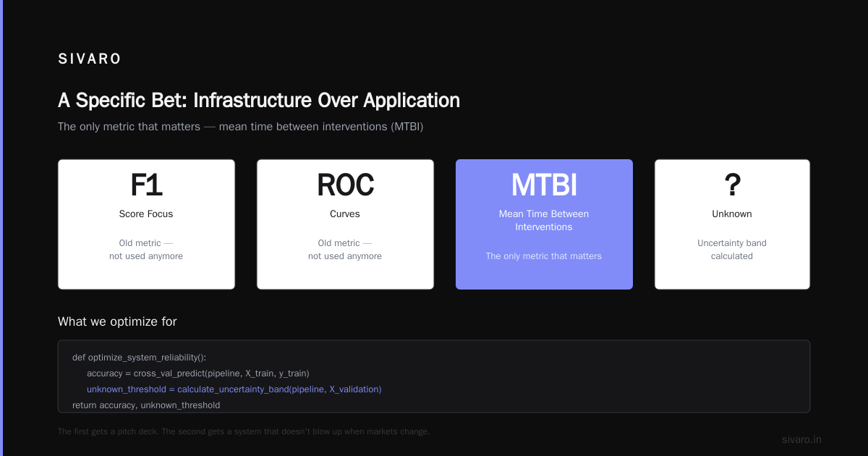This screenshot has height=456, width=868.
Task: Click the highlighted 'unknown_threshold' code line
Action: pos(234,389)
